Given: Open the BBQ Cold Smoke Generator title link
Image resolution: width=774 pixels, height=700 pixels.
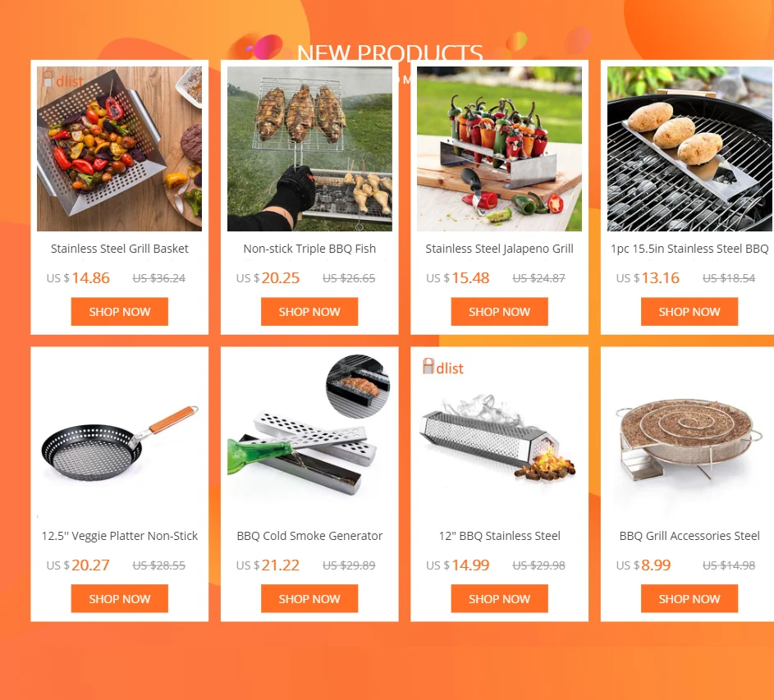Looking at the screenshot, I should (309, 536).
